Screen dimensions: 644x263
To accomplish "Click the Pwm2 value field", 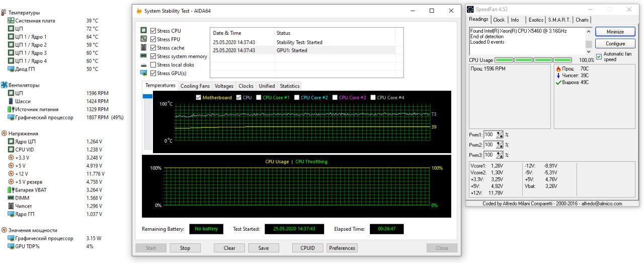I will coord(489,145).
